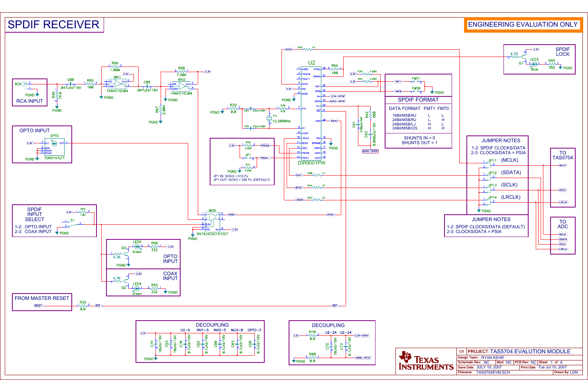This screenshot has width=588, height=380.
Task: Click the FROM MASTER RESET label
Action: tap(42, 298)
